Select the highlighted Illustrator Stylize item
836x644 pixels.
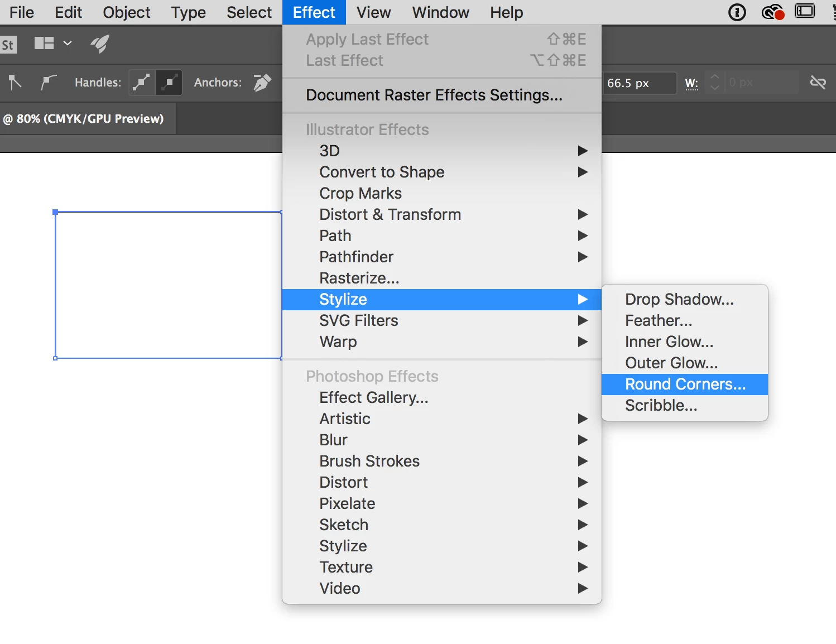(x=442, y=300)
